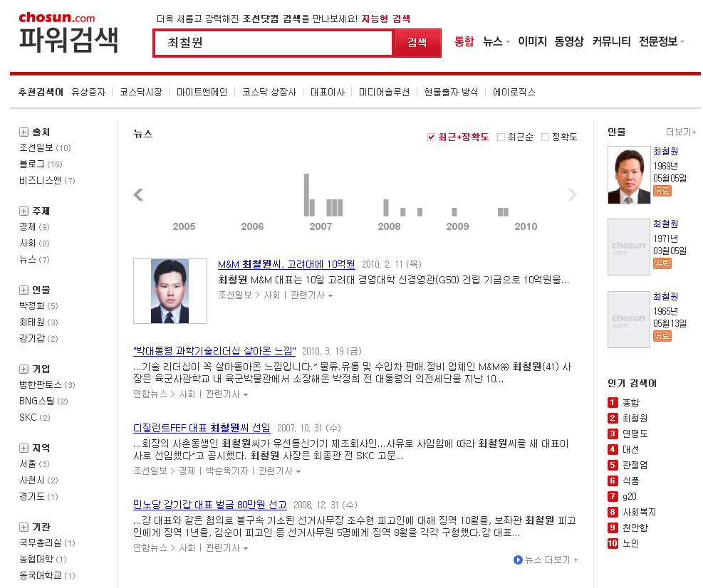Click popular search term 관절염
Screen dimensions: 703x588
(635, 465)
